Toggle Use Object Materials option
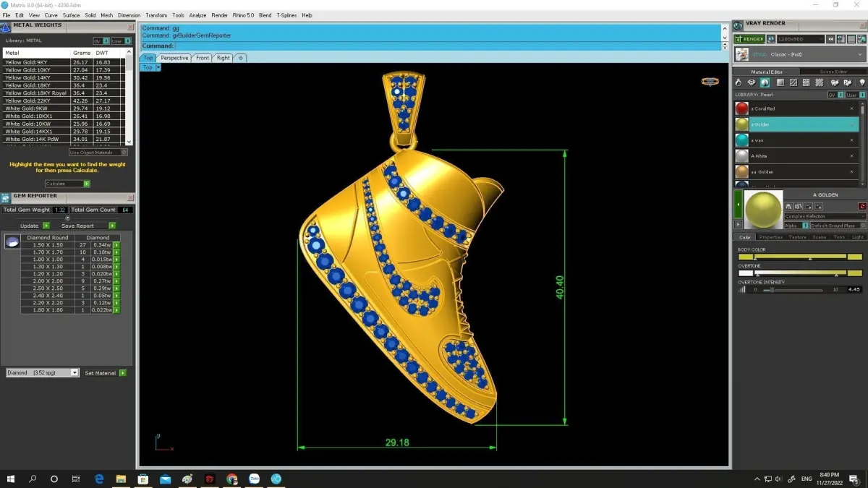 tap(98, 153)
